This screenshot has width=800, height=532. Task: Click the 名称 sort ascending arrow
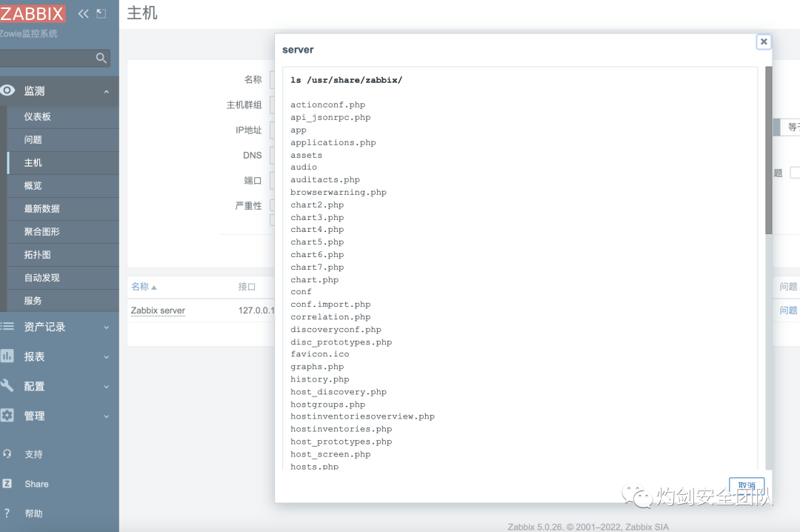coord(154,287)
